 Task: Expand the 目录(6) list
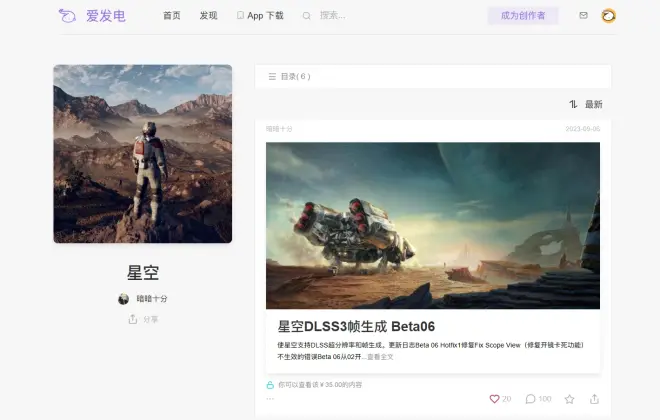point(433,77)
